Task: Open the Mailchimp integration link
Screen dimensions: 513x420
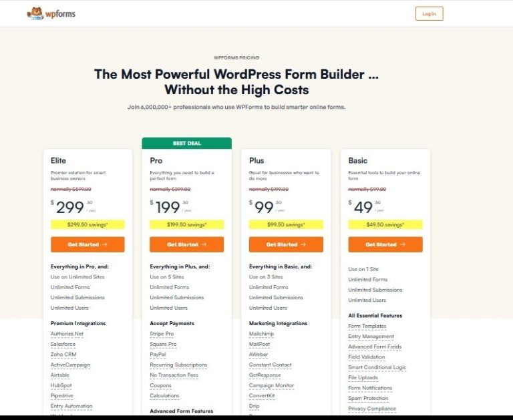Action: point(263,334)
